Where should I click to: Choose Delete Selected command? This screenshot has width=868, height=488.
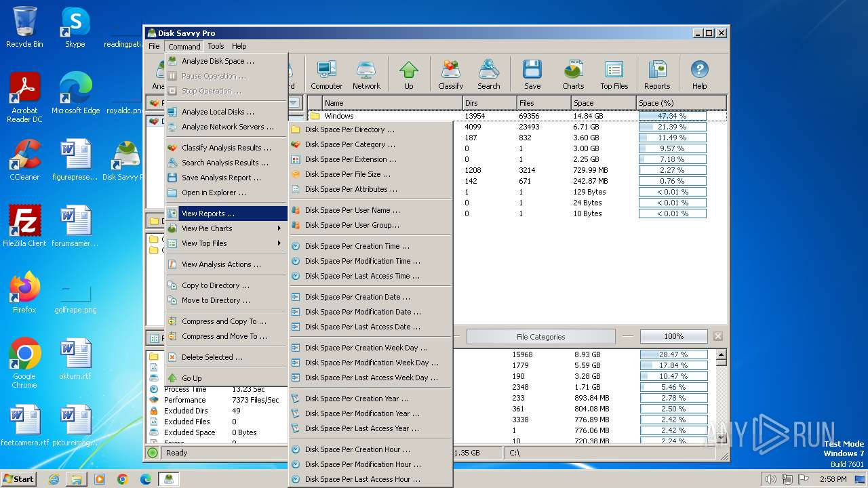tap(226, 357)
